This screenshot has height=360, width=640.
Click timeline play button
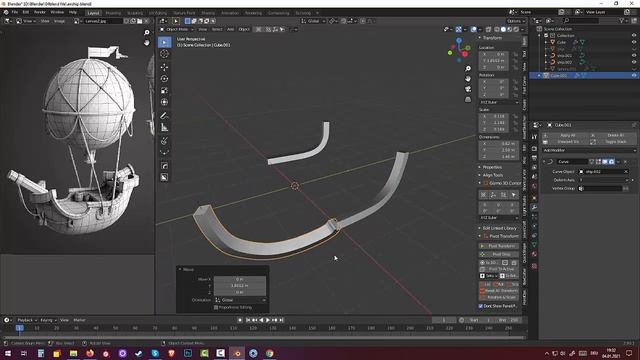pos(268,320)
